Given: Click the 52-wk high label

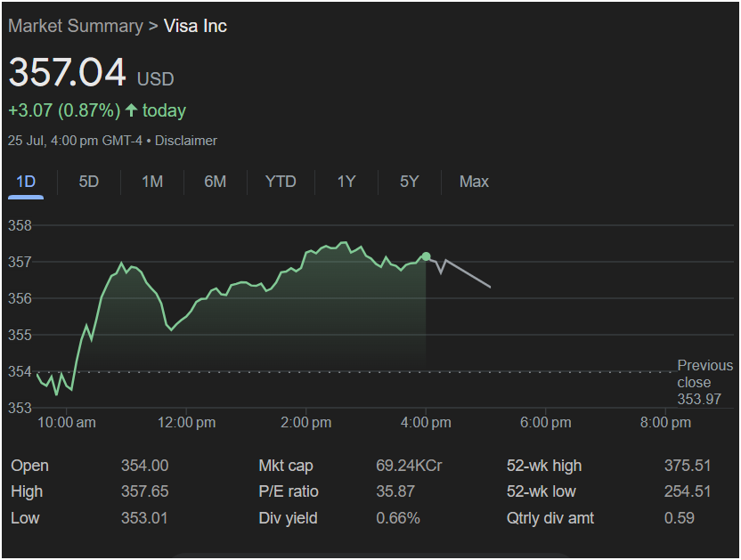Looking at the screenshot, I should tap(544, 466).
